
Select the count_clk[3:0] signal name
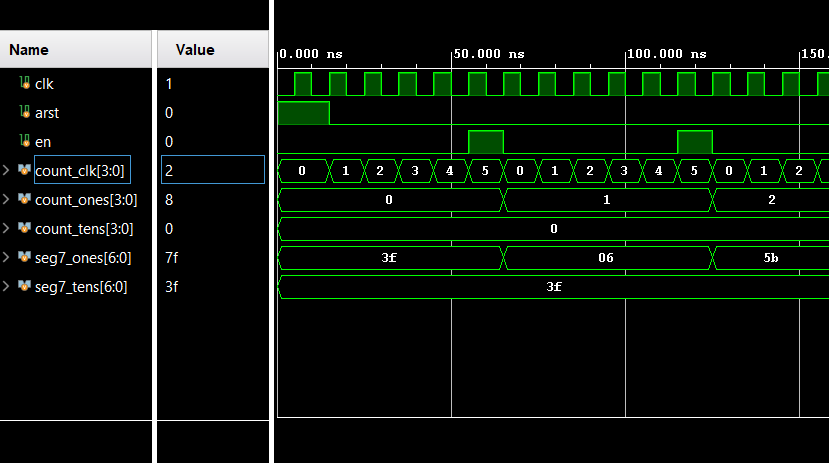click(x=80, y=171)
